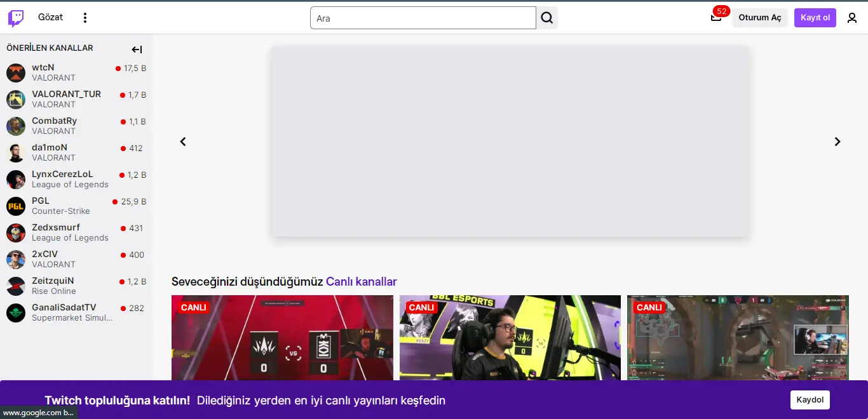Click Counter-Strike game label under PGL
Screen dimensions: 868x419
61,211
